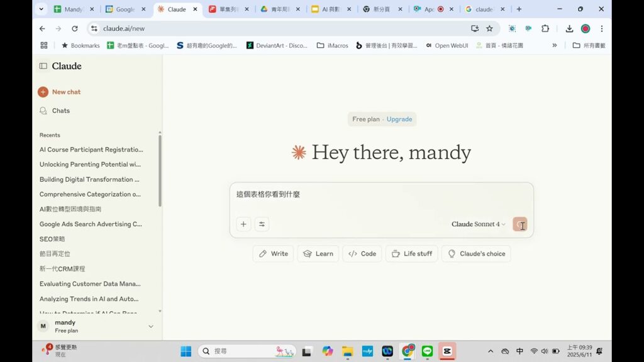
Task: Open the Extensions puzzle icon
Action: pyautogui.click(x=545, y=28)
